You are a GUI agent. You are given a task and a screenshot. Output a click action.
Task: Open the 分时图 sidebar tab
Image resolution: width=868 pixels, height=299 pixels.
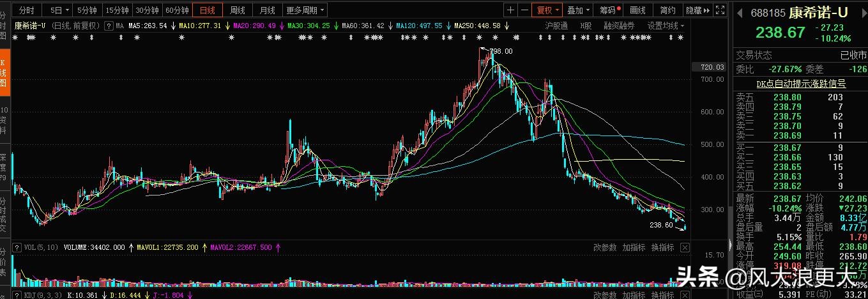coord(4,24)
